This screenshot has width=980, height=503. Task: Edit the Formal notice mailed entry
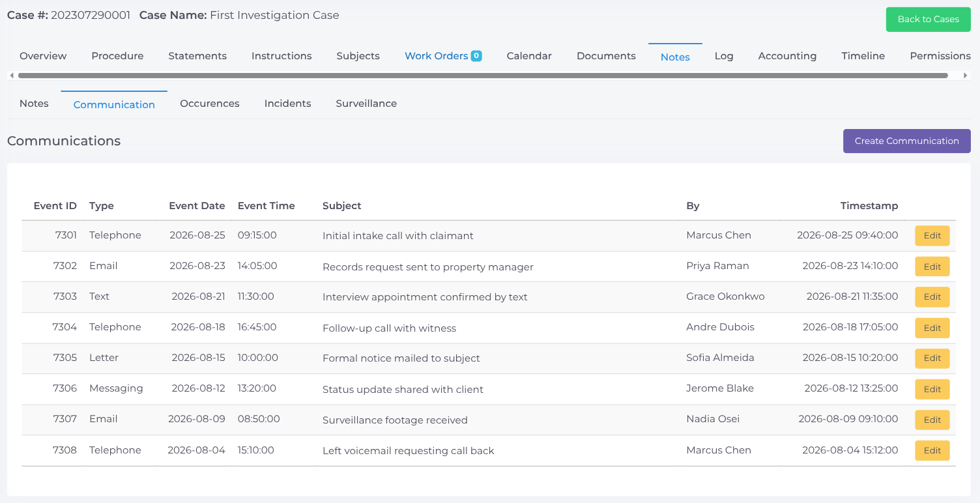click(932, 358)
